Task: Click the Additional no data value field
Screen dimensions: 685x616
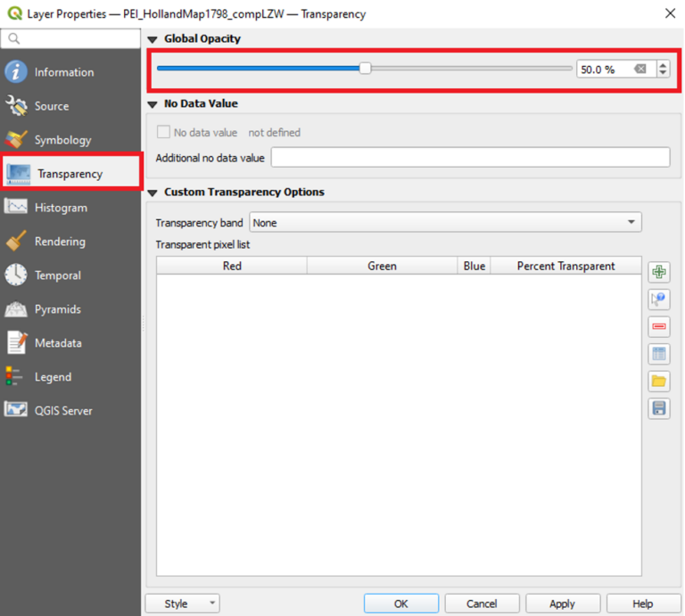Action: [470, 158]
